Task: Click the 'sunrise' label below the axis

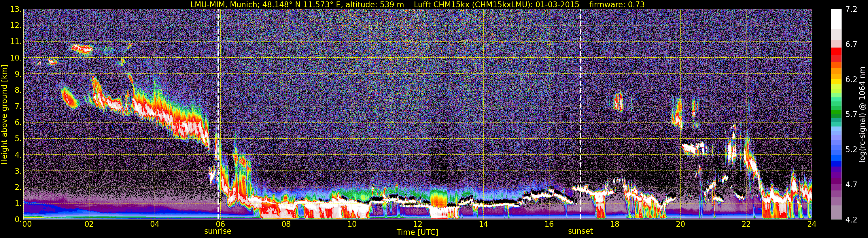Action: point(218,231)
